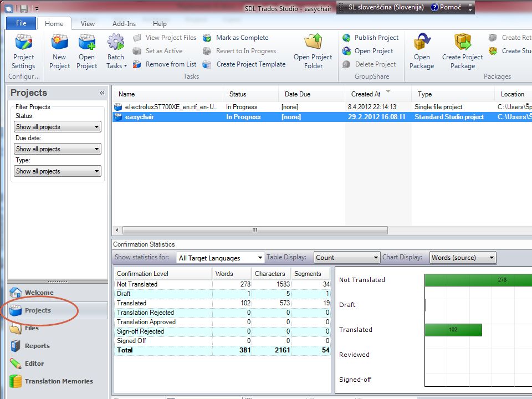This screenshot has width=532, height=399.
Task: Open the Batch Tasks menu
Action: tap(116, 52)
